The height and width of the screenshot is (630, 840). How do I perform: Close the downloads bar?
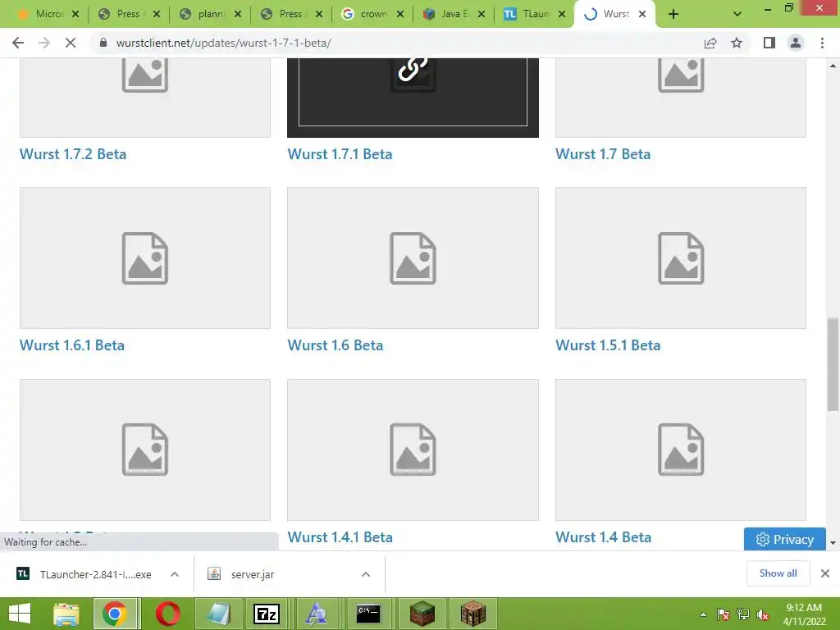click(825, 573)
